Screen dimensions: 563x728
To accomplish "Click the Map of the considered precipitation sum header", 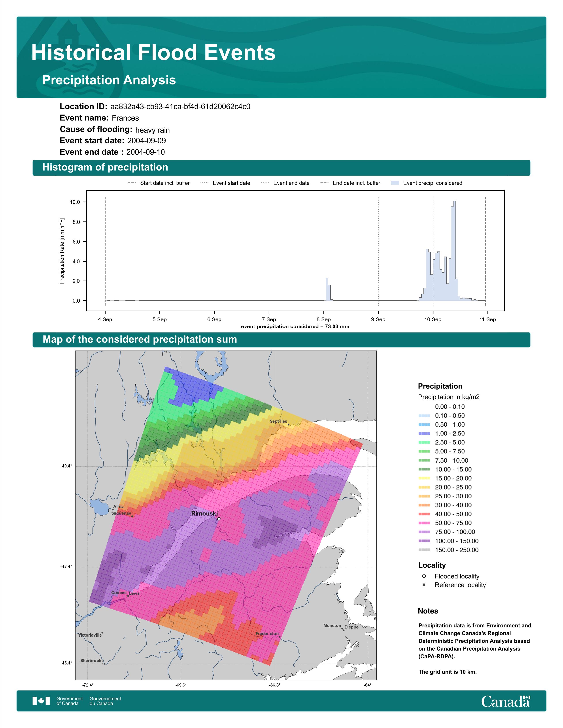I will tap(140, 340).
